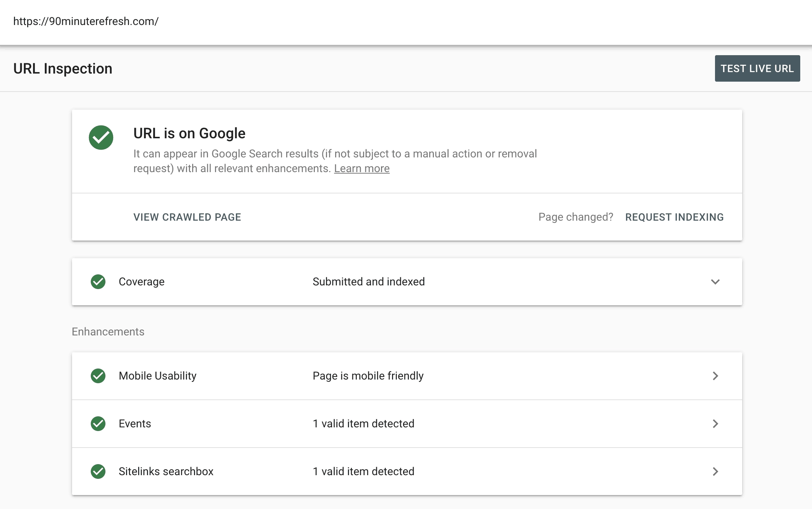Click the 'Page changed?' text
This screenshot has width=812, height=509.
pos(576,217)
